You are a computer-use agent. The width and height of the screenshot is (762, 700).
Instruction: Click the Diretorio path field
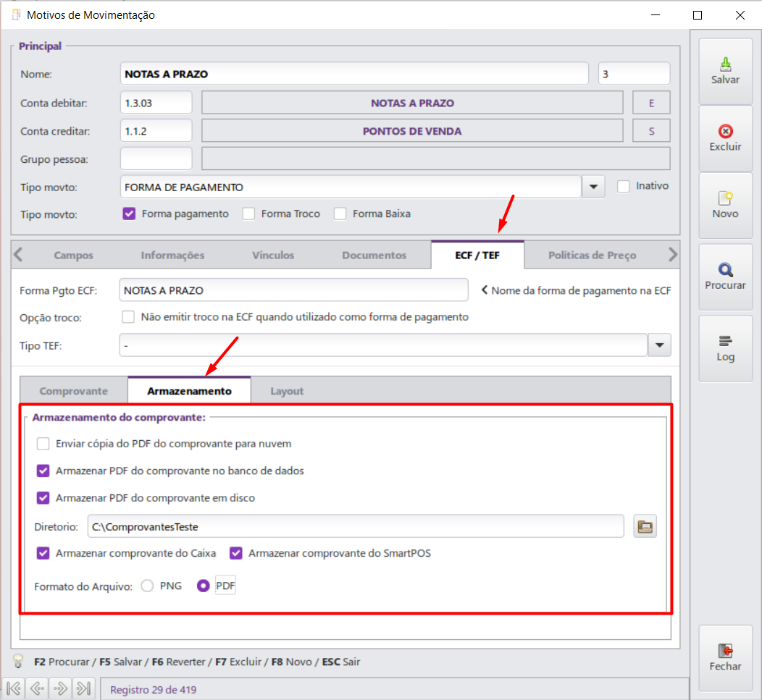(x=356, y=526)
